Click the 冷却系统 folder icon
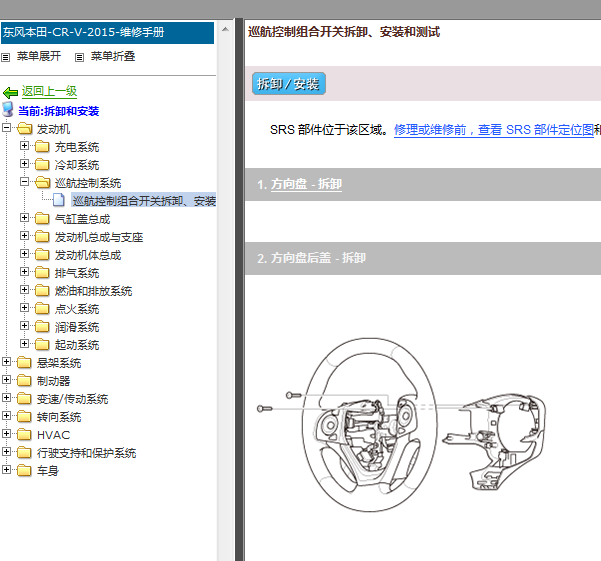Screen dimensions: 601x561 click(x=42, y=164)
